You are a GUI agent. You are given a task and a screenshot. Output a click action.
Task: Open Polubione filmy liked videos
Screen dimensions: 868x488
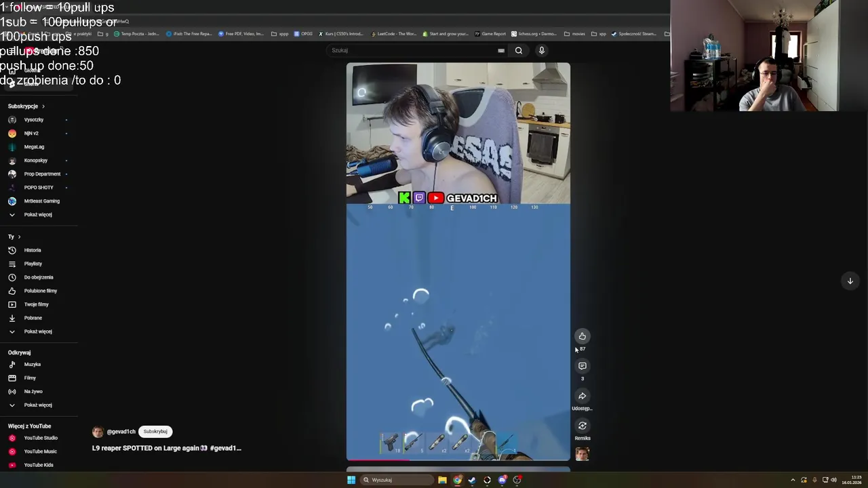click(x=39, y=291)
